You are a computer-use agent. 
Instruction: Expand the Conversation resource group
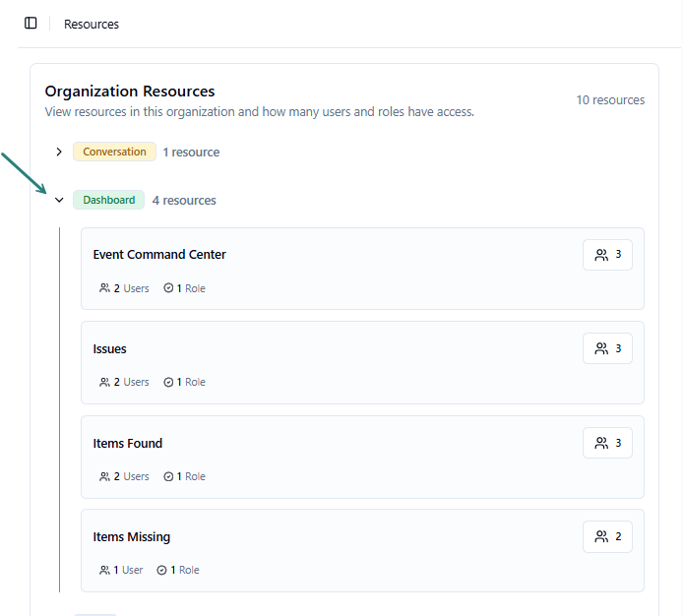pyautogui.click(x=59, y=153)
